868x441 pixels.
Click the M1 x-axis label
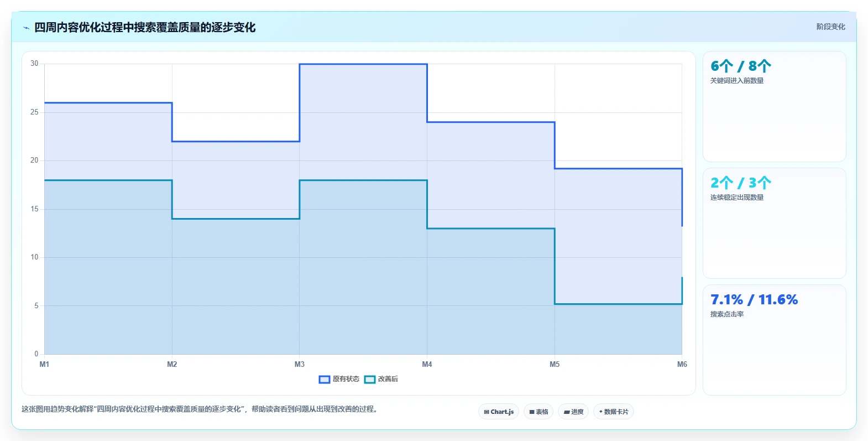click(x=44, y=364)
